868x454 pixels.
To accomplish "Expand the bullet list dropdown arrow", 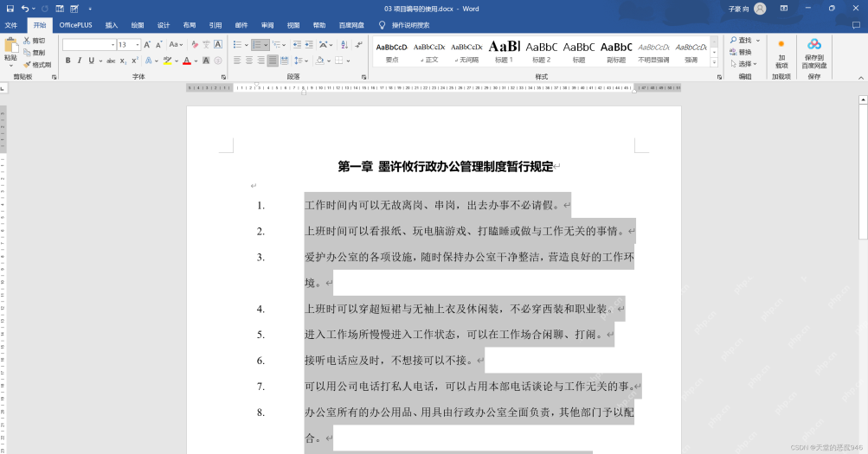I will tap(247, 45).
